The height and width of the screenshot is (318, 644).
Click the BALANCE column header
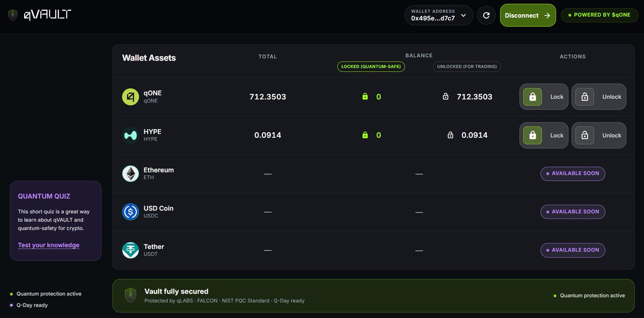(419, 55)
